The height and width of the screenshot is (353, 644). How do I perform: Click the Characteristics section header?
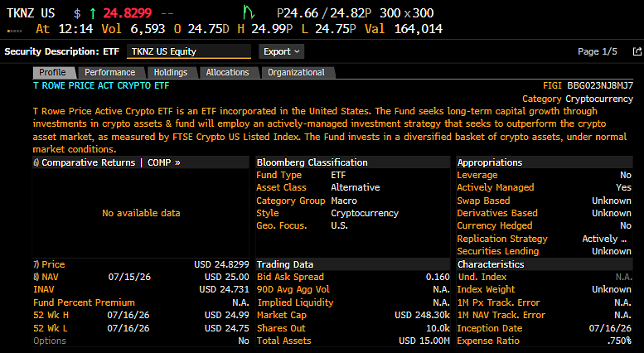(491, 264)
